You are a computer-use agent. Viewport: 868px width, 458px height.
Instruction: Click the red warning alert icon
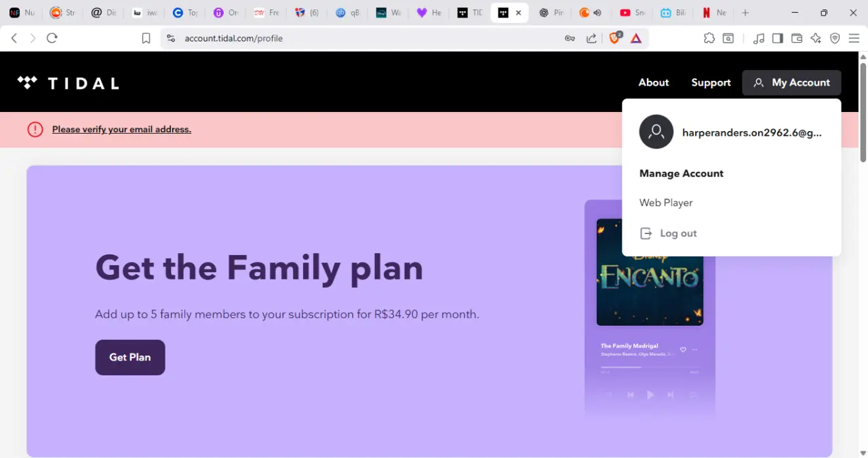tap(35, 130)
